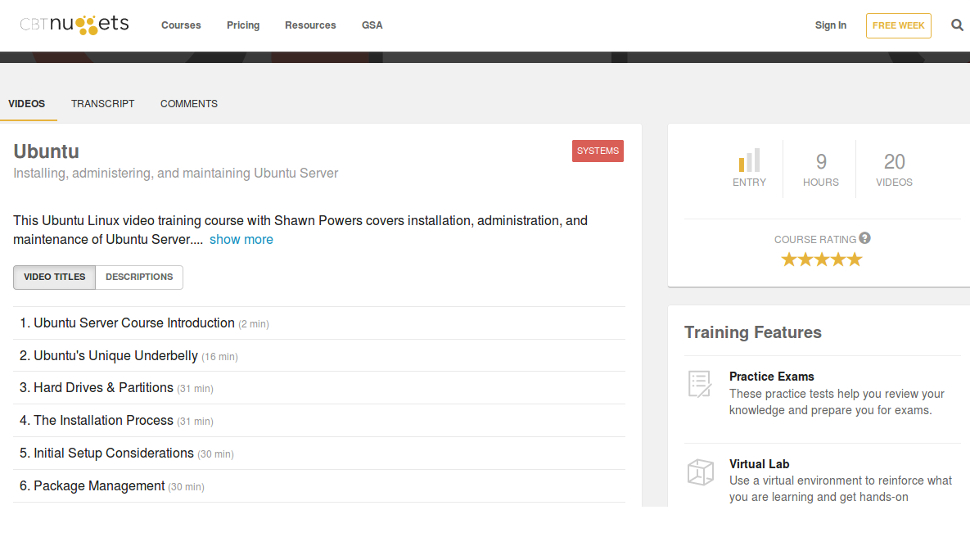
Task: Click the Free Week button
Action: coord(898,25)
